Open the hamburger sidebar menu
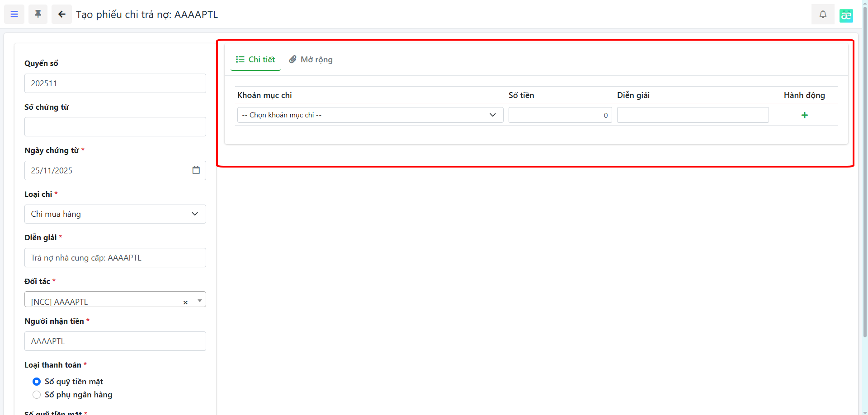 point(14,14)
